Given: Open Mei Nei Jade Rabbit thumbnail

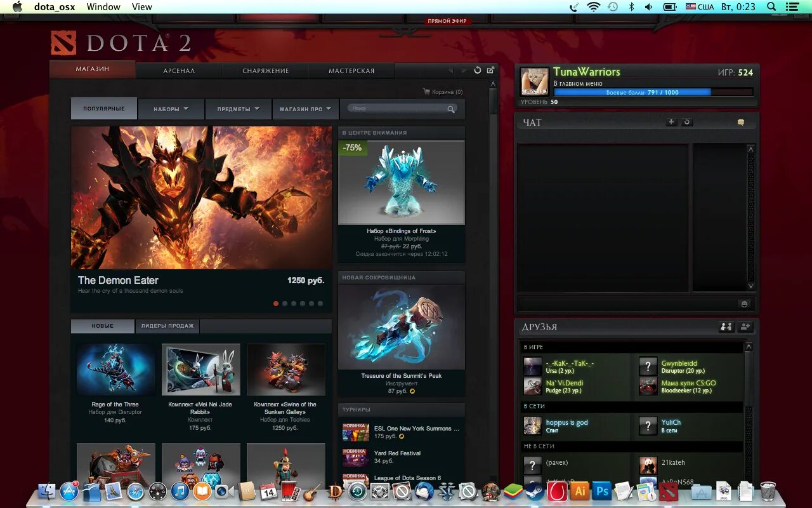Looking at the screenshot, I should click(x=201, y=370).
